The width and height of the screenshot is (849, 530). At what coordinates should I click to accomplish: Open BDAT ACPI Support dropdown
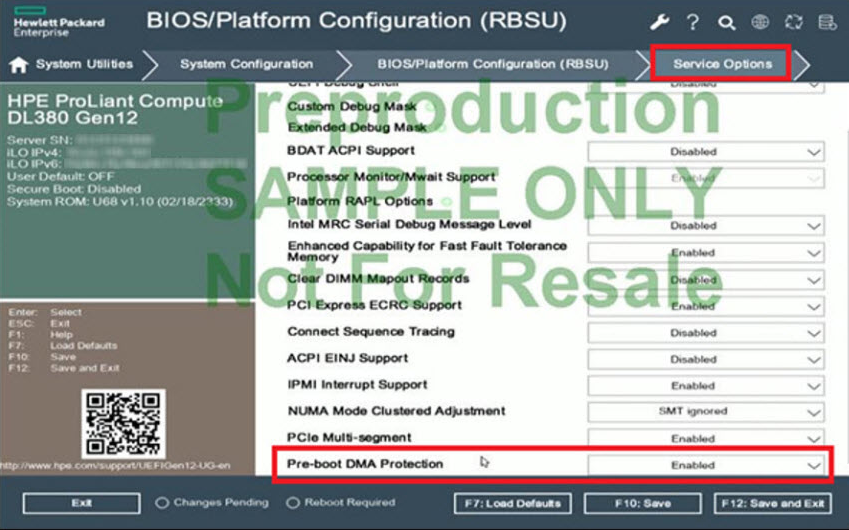[x=706, y=152]
